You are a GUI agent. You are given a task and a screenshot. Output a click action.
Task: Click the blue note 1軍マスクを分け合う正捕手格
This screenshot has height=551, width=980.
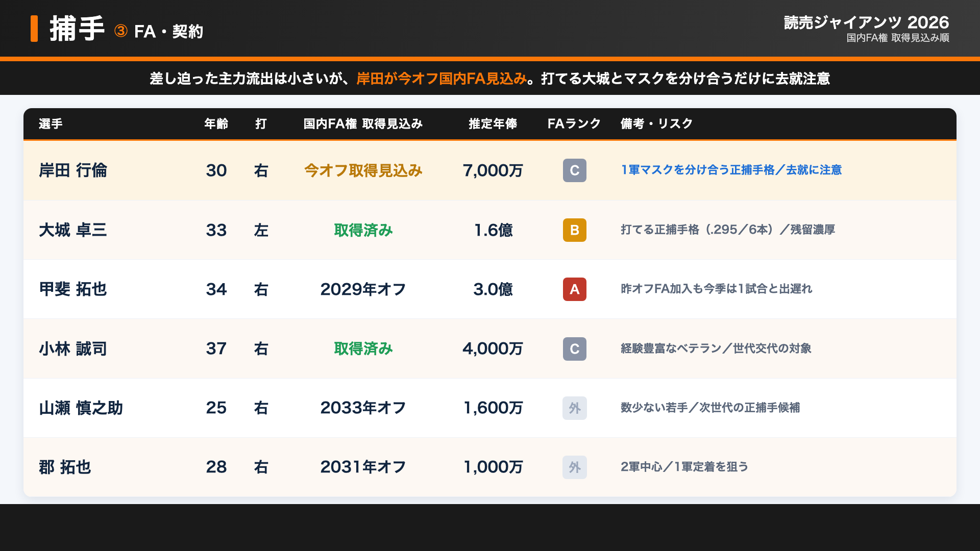point(698,170)
